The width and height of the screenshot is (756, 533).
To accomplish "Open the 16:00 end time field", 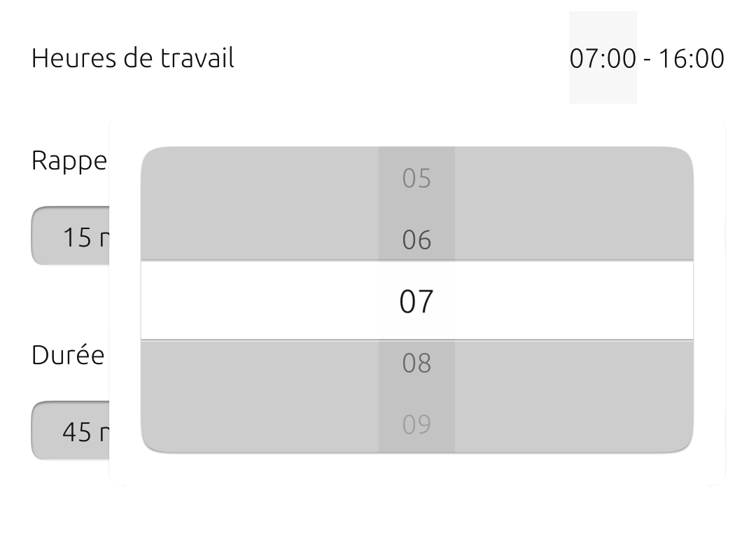I will pyautogui.click(x=690, y=58).
